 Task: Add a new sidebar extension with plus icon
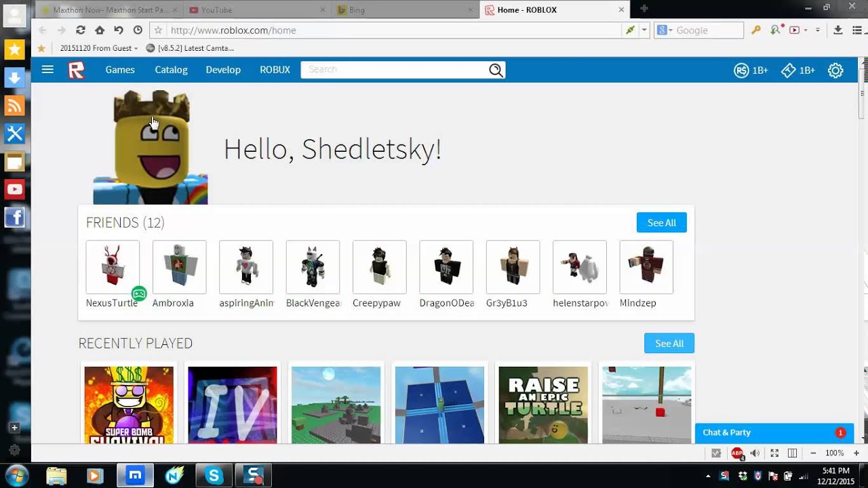click(14, 428)
